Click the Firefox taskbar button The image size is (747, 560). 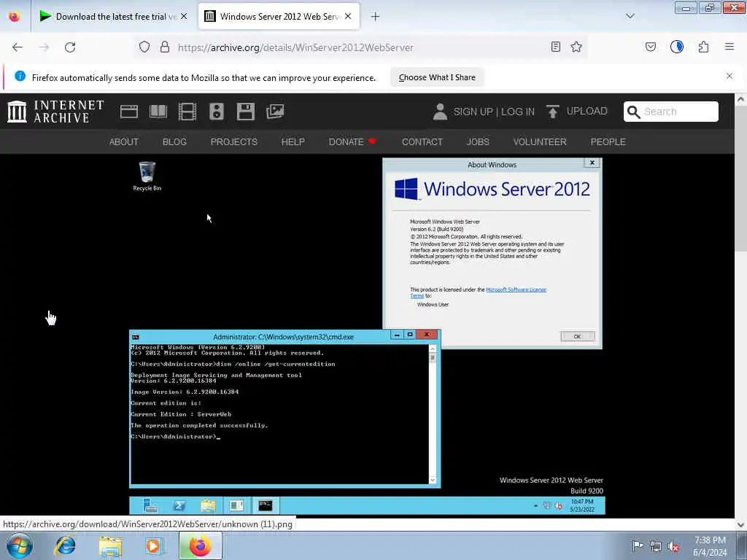[201, 545]
